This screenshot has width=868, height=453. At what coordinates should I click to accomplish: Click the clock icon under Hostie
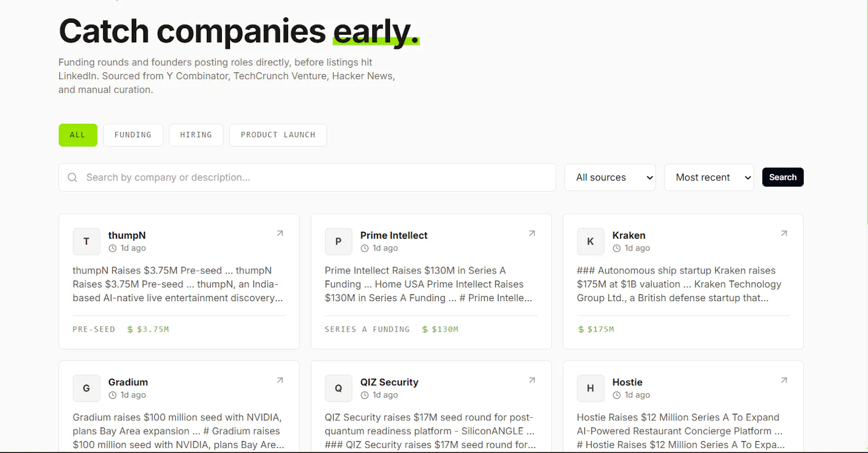pyautogui.click(x=616, y=395)
